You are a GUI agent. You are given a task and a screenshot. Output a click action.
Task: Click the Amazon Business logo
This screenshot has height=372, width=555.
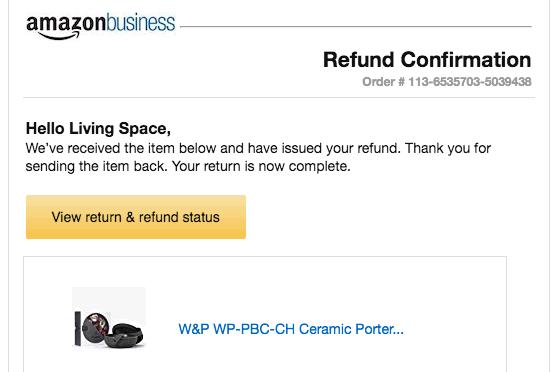click(x=101, y=26)
